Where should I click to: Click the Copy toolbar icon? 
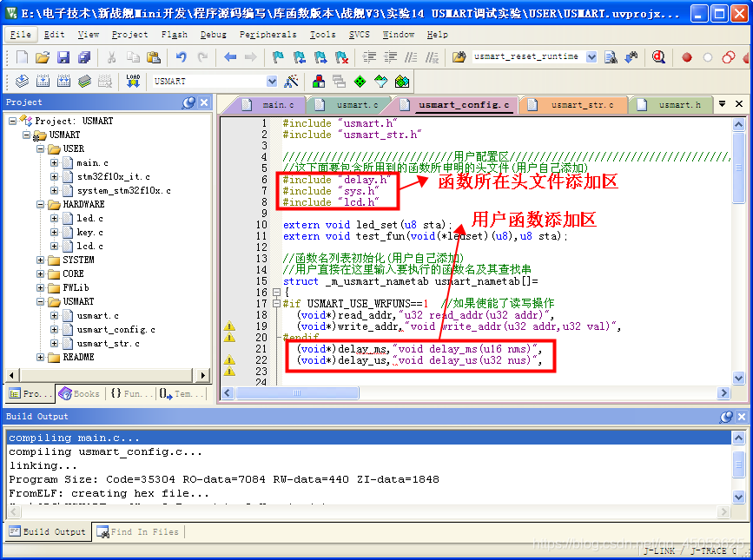(x=133, y=57)
